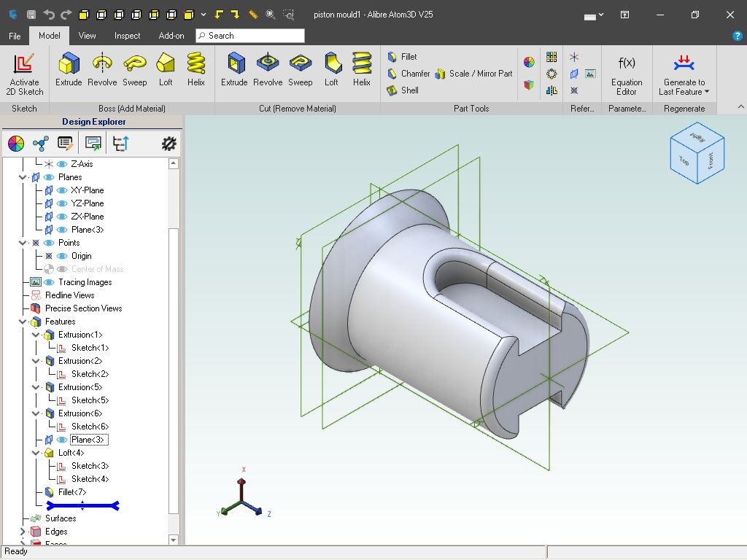This screenshot has height=560, width=747.
Task: Collapse Extrusion<5> node
Action: tap(36, 387)
